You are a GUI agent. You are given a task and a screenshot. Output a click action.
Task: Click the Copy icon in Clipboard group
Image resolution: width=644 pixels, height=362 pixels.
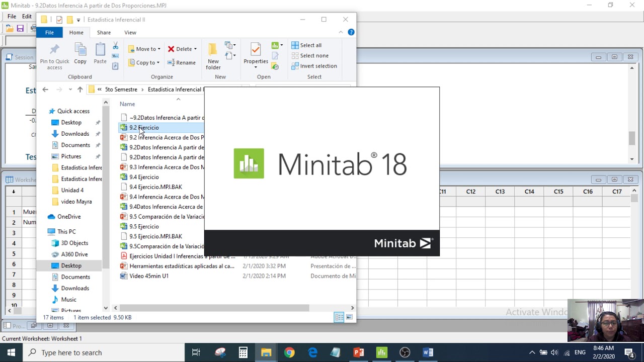click(80, 50)
